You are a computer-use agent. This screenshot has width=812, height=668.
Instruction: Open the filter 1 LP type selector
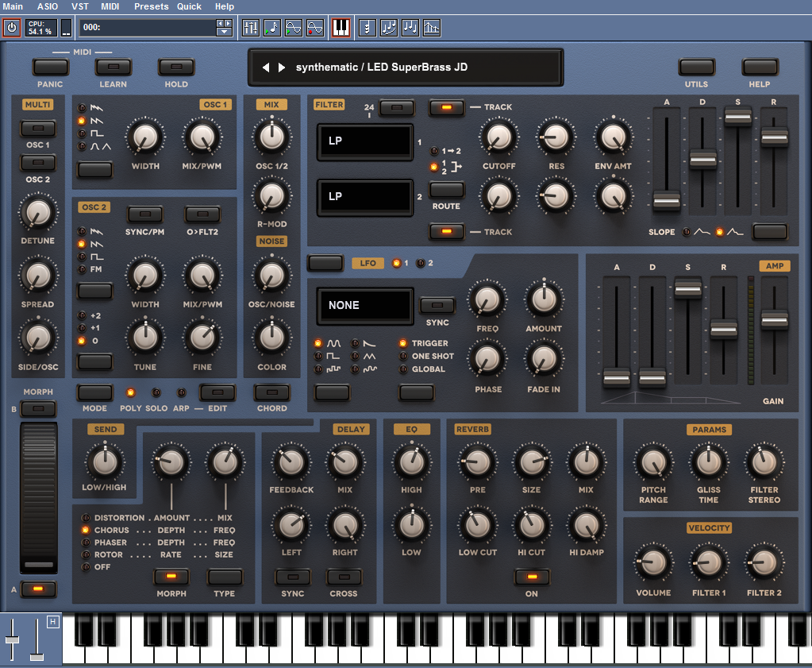365,141
